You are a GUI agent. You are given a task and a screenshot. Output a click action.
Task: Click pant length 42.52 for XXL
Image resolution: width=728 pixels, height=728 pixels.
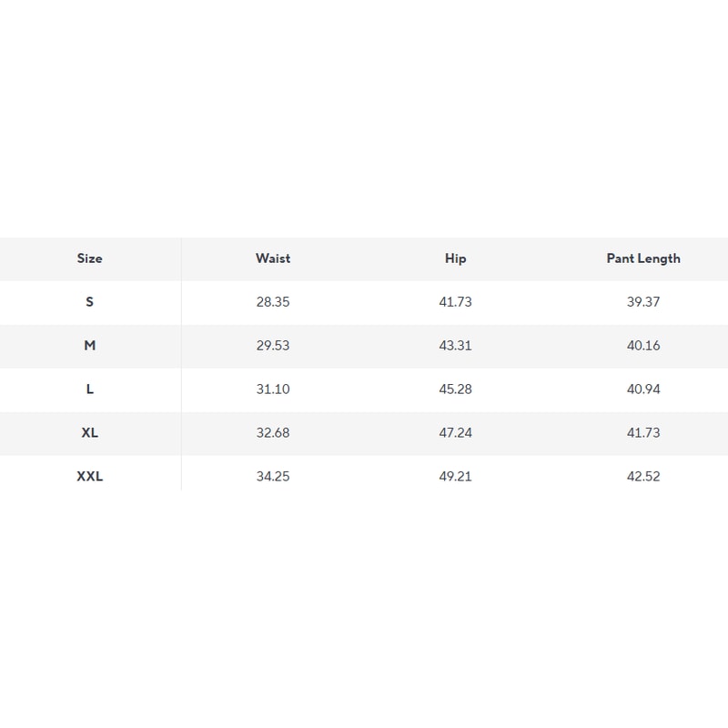643,477
